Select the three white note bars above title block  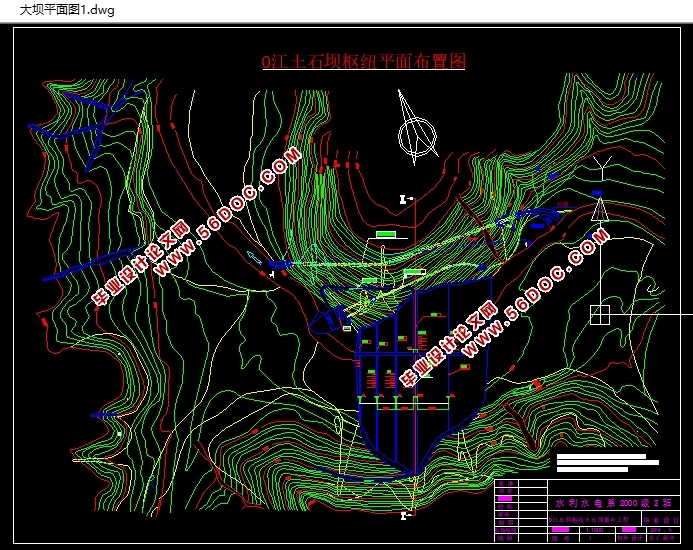point(605,463)
